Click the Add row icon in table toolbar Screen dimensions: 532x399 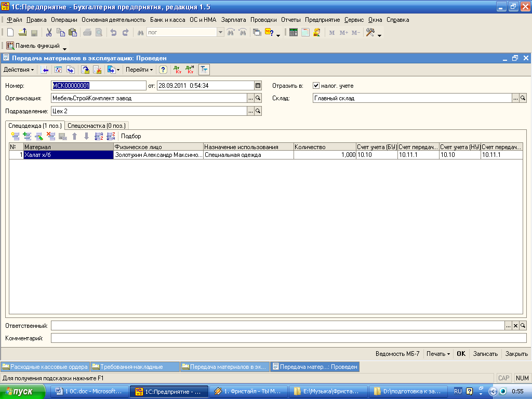(x=15, y=137)
